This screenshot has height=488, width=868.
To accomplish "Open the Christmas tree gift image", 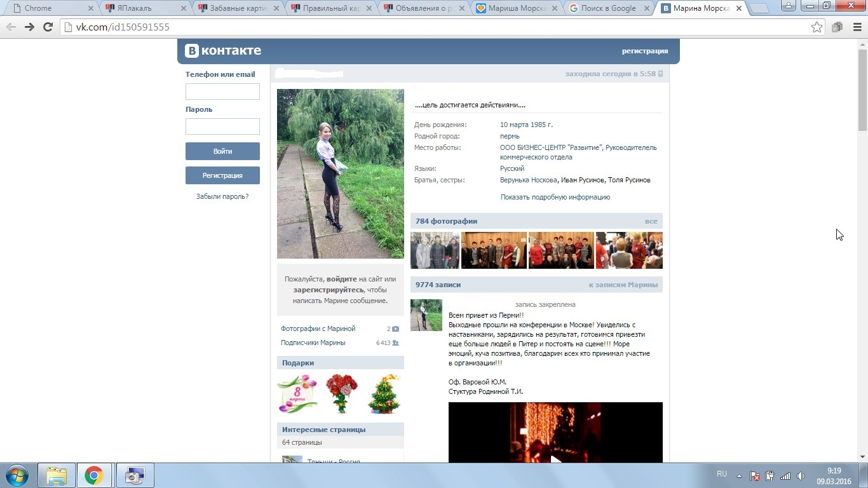I will pos(384,394).
